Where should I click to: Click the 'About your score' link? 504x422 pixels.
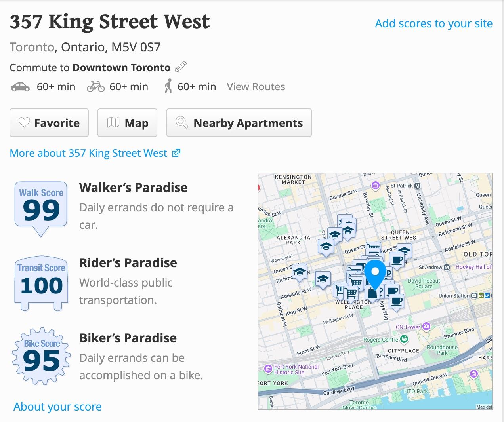57,407
